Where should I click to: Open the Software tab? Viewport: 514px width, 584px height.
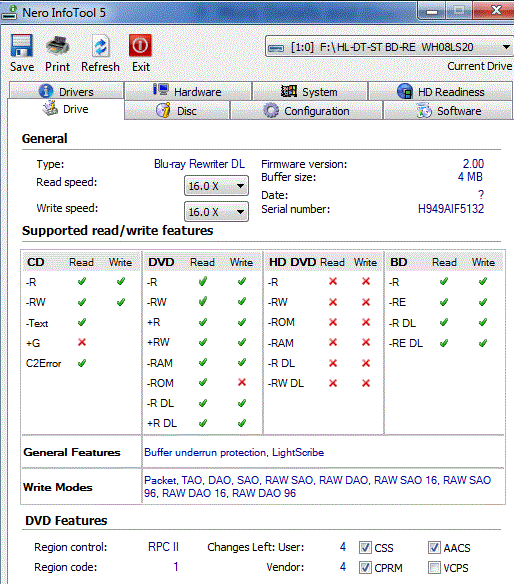coord(448,111)
